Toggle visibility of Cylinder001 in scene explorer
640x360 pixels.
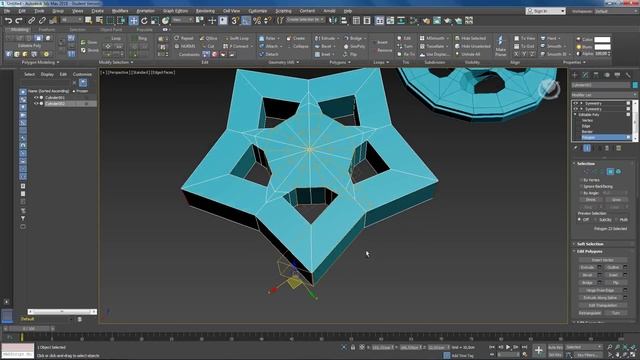click(36, 98)
